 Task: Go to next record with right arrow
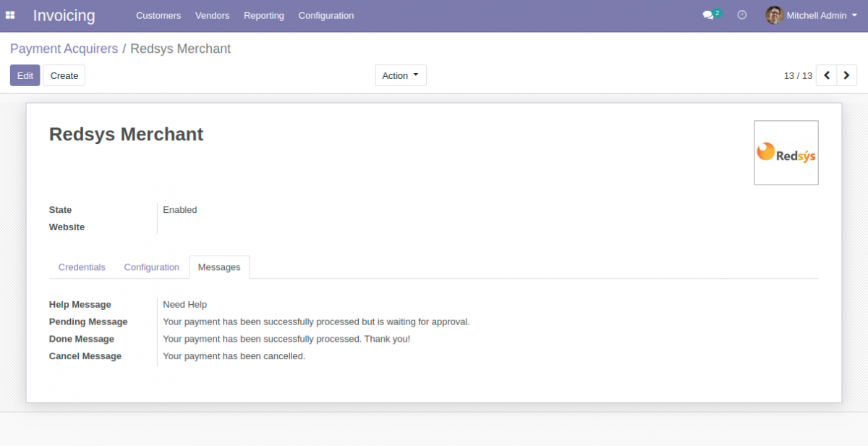tap(846, 75)
